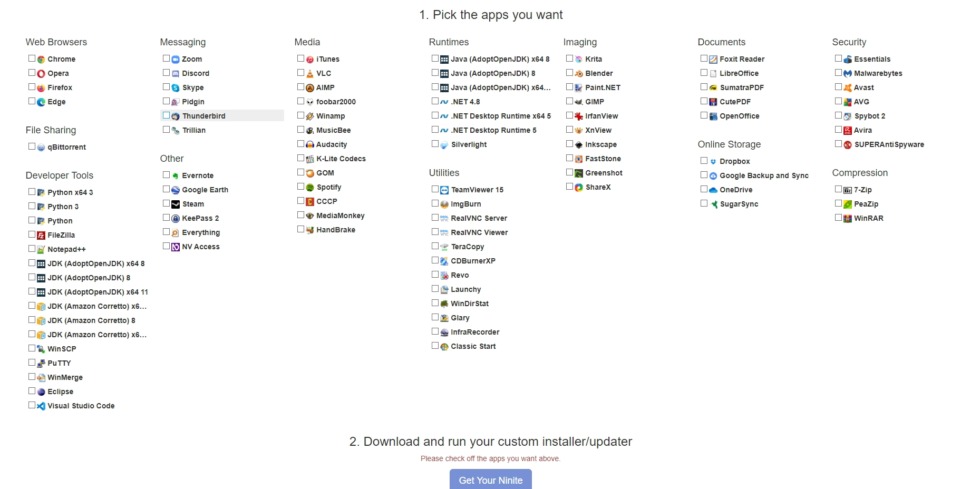Click the Get Your Ninite button

coord(491,480)
